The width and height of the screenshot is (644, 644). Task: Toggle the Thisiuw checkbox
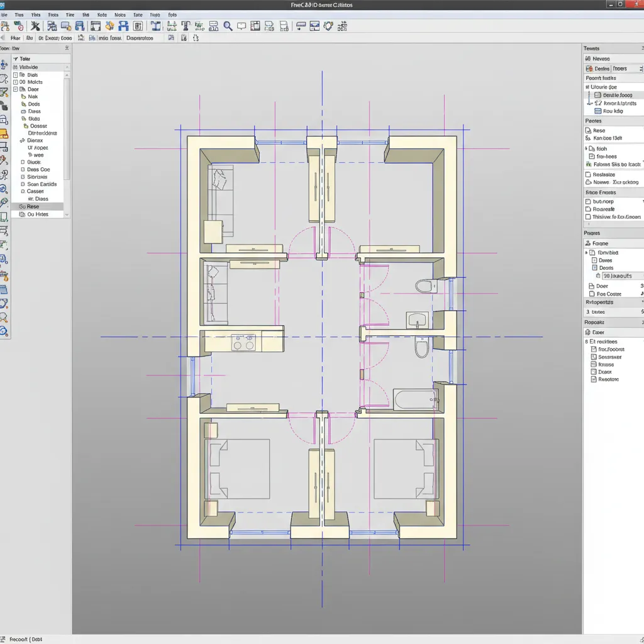point(588,217)
